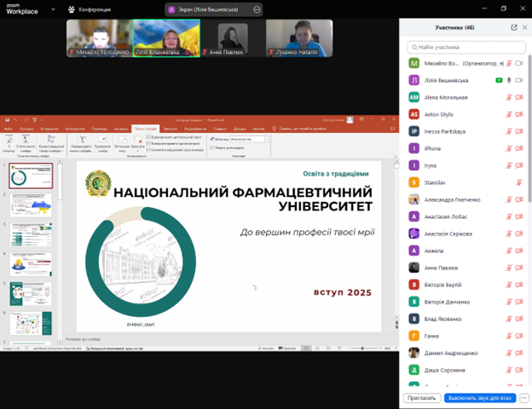The image size is (532, 409).
Task: Click the accessibility check icon in status bar
Action: pos(88,349)
